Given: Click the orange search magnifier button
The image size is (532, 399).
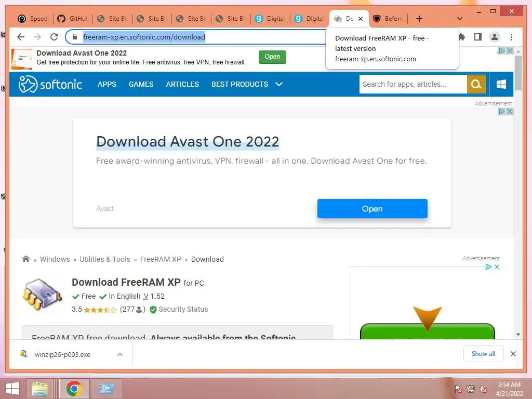Looking at the screenshot, I should [476, 84].
